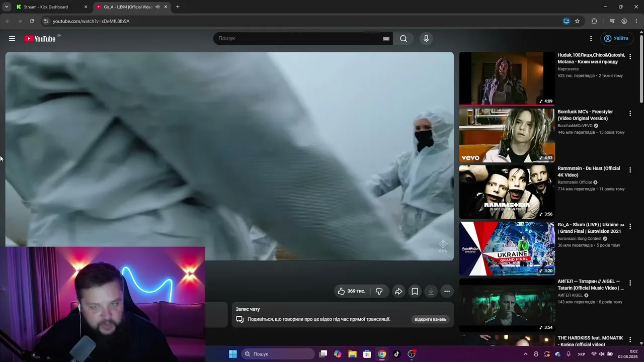644x362 pixels.
Task: Open the Naprocente channel link
Action: click(x=568, y=69)
